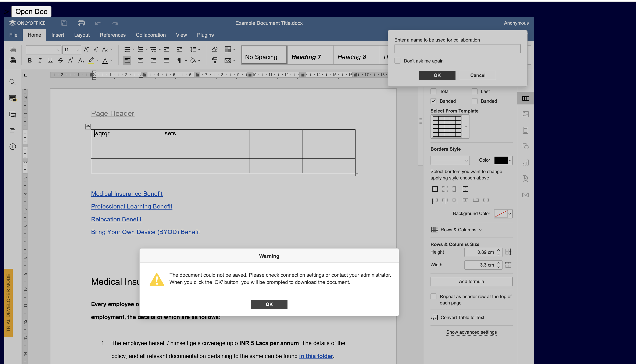Screen dimensions: 636x364
Task: Open Show advanced settings link
Action: 471,332
